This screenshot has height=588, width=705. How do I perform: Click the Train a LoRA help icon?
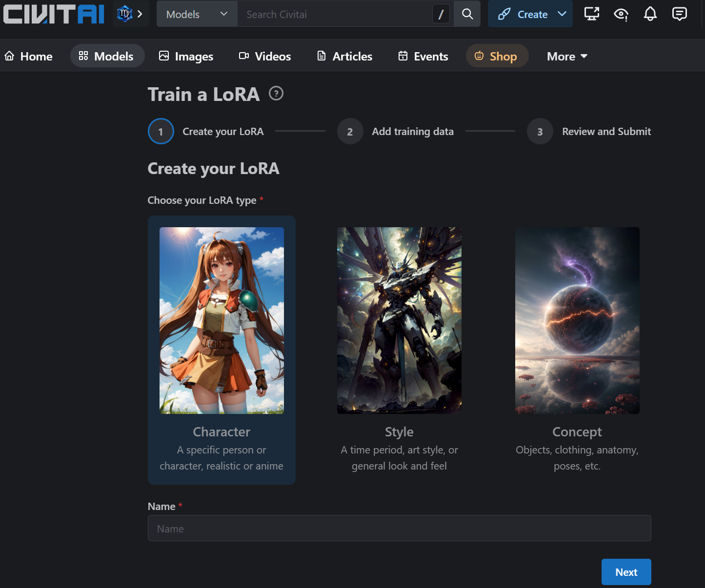click(x=276, y=93)
